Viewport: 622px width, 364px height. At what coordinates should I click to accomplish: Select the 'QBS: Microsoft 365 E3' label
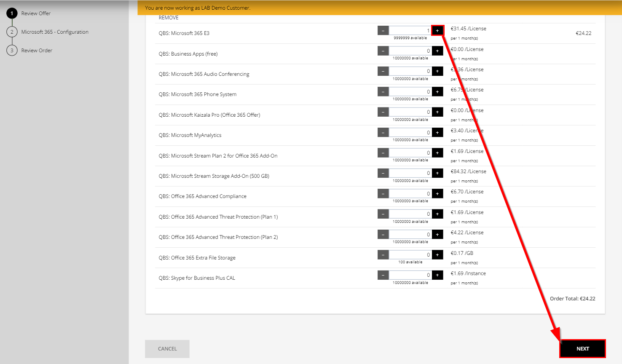(184, 33)
